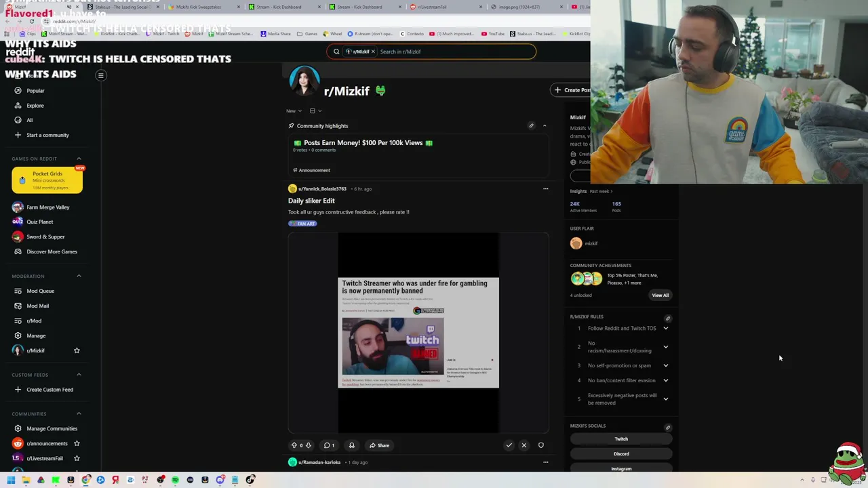Collapse the Moderation section
This screenshot has height=488, width=868.
[x=79, y=276]
